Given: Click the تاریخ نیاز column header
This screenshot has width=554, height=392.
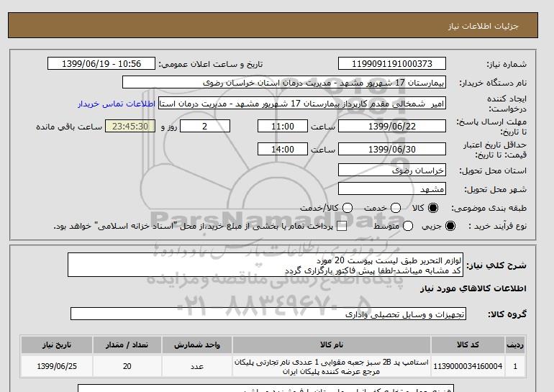Looking at the screenshot, I should [57, 345].
